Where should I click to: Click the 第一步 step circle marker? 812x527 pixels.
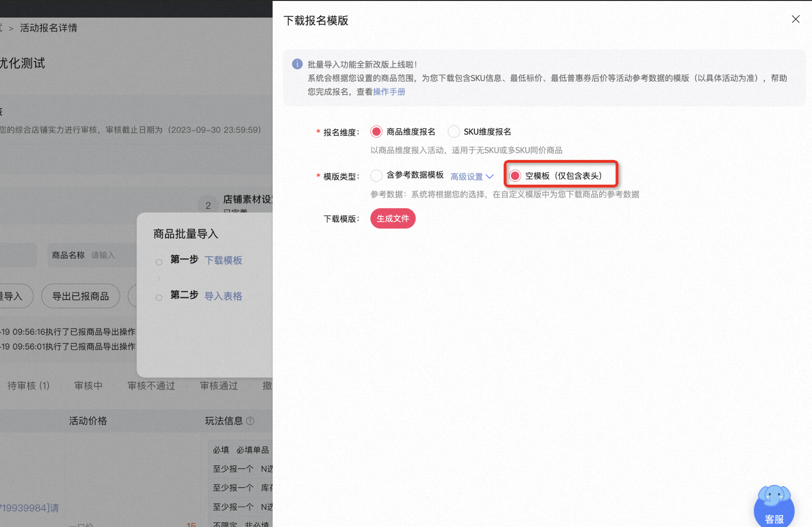coord(159,262)
